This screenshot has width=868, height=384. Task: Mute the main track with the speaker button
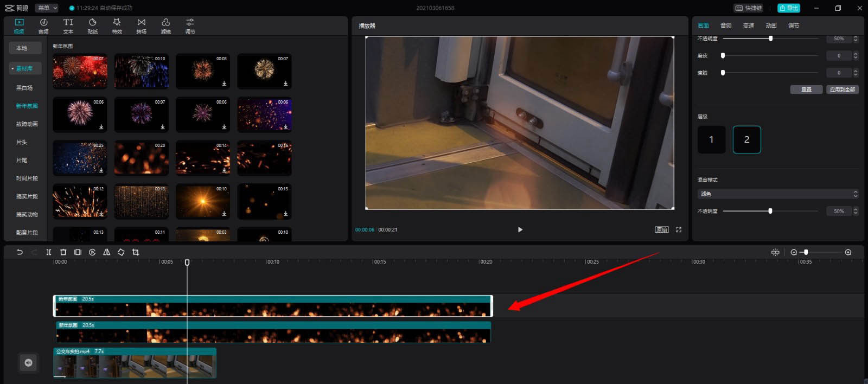click(28, 363)
